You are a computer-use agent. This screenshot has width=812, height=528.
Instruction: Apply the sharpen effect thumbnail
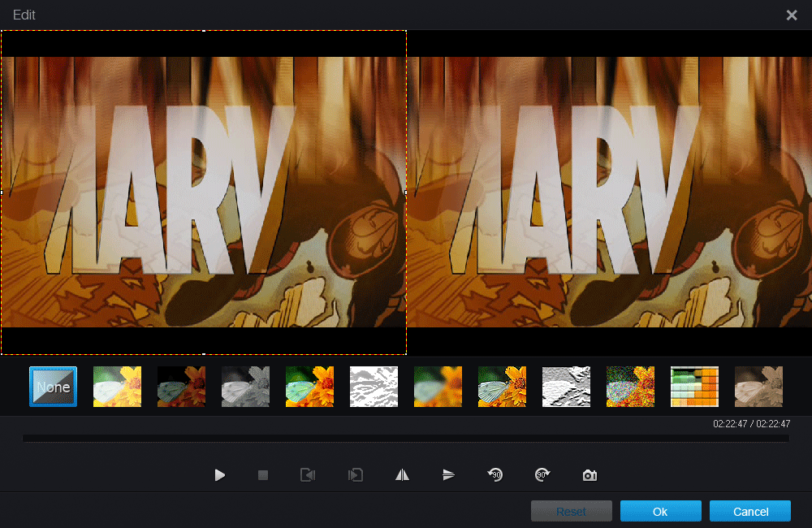pyautogui.click(x=503, y=387)
